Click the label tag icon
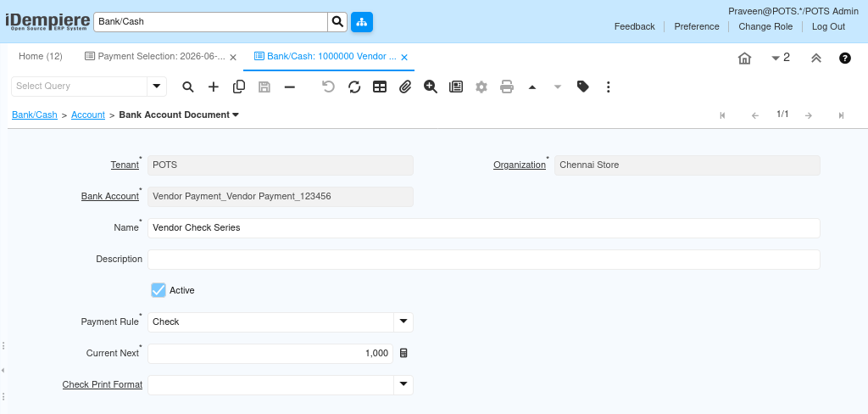This screenshot has width=868, height=414. point(583,87)
